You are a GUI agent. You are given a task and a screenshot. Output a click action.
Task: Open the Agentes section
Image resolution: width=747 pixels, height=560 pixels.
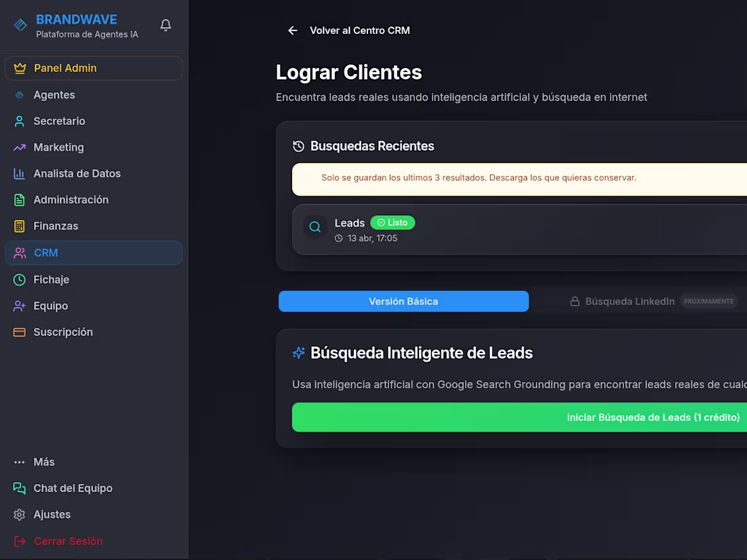[94, 95]
